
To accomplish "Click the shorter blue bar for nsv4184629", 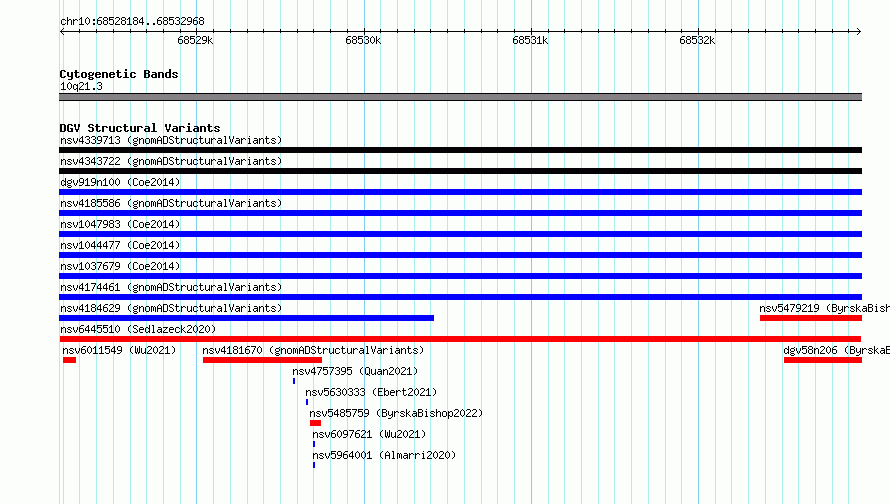I will [x=246, y=318].
